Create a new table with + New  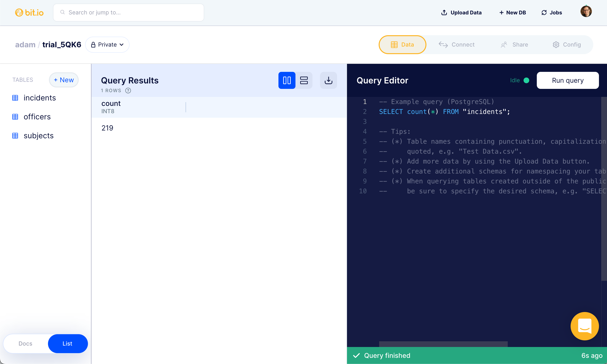(x=64, y=80)
